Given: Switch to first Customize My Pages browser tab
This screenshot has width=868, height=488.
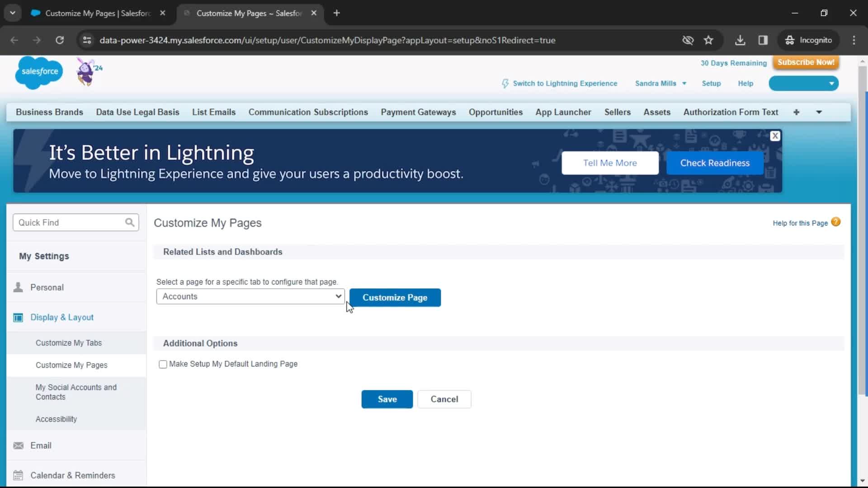Looking at the screenshot, I should [99, 13].
